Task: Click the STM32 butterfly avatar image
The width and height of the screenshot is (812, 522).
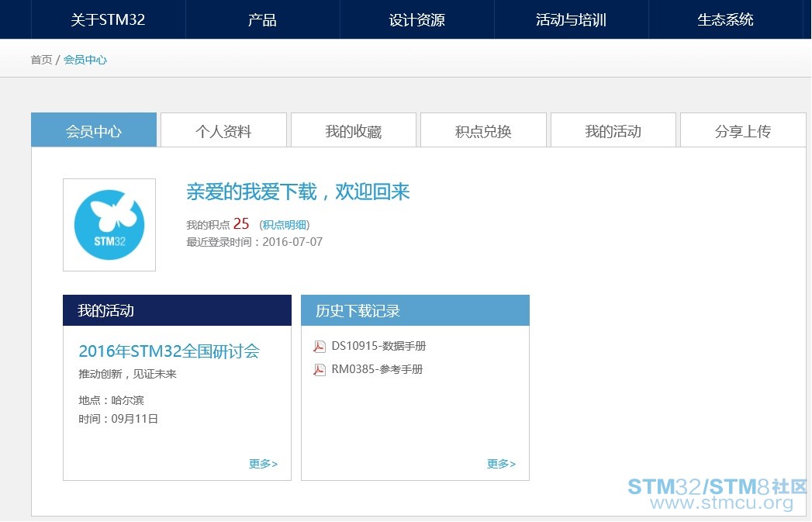Action: [109, 225]
